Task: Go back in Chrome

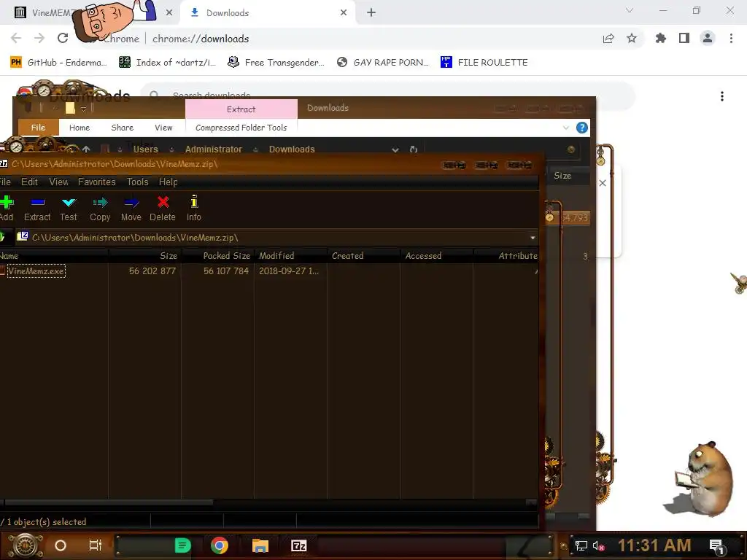Action: point(16,38)
